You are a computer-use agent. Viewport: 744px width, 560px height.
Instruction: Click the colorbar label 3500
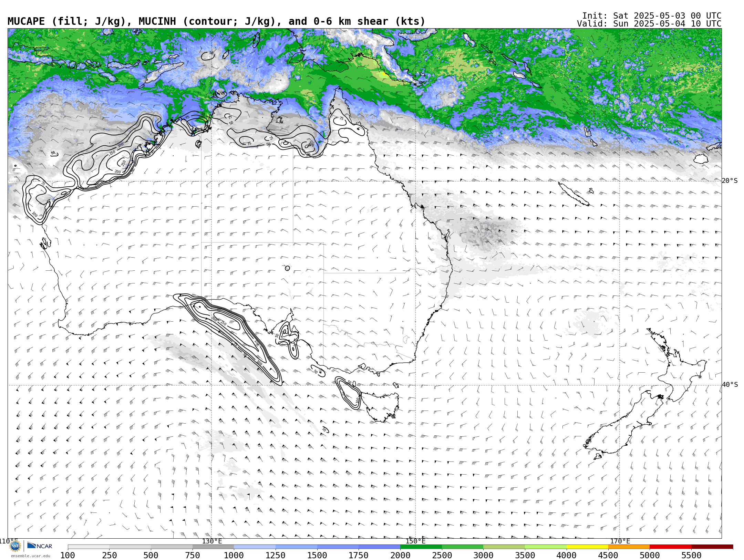click(525, 556)
